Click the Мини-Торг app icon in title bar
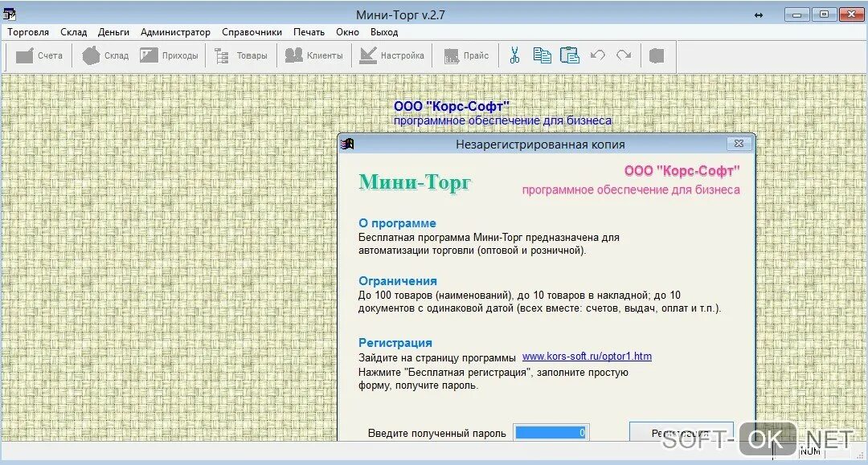Image resolution: width=868 pixels, height=465 pixels. point(10,14)
